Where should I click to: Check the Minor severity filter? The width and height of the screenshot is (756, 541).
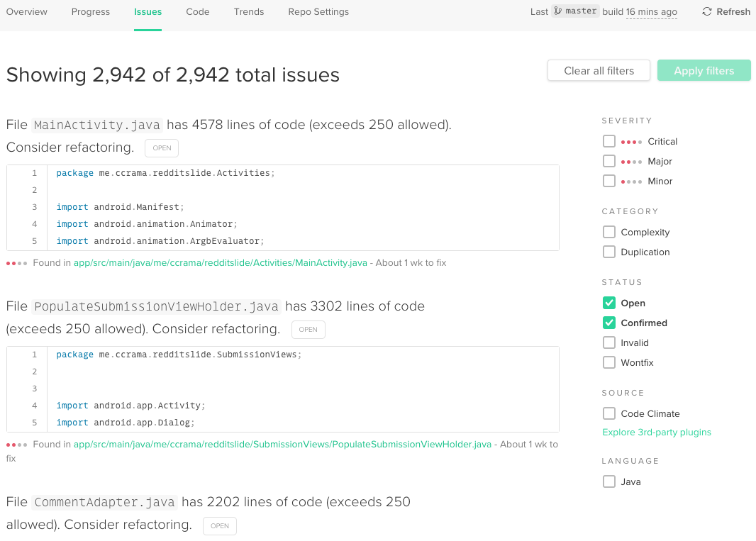click(608, 181)
